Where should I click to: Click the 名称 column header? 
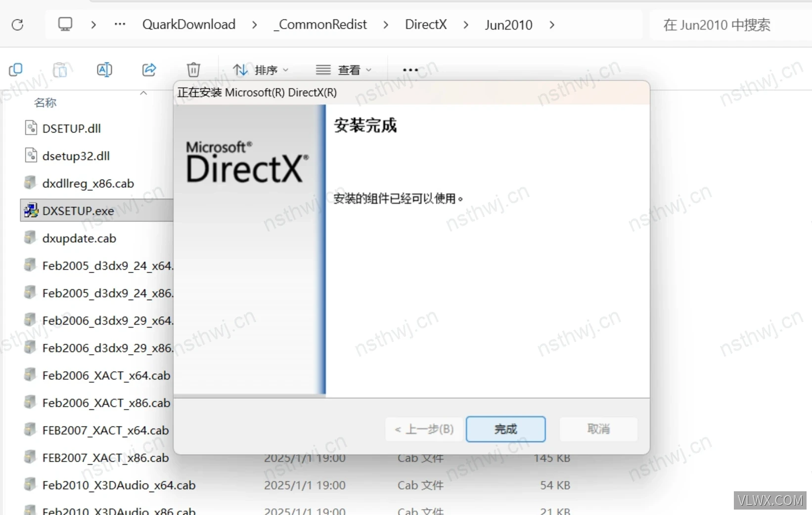pos(45,103)
